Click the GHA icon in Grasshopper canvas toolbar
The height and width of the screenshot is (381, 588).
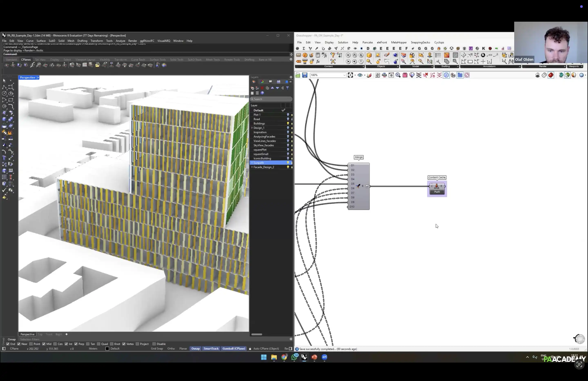click(384, 75)
